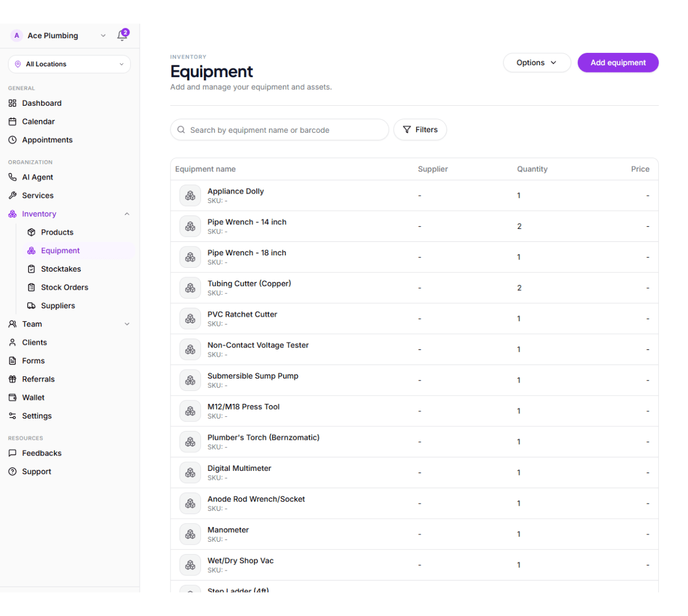Open the Appointments page
Viewport: 688px width, 616px height.
coord(47,140)
